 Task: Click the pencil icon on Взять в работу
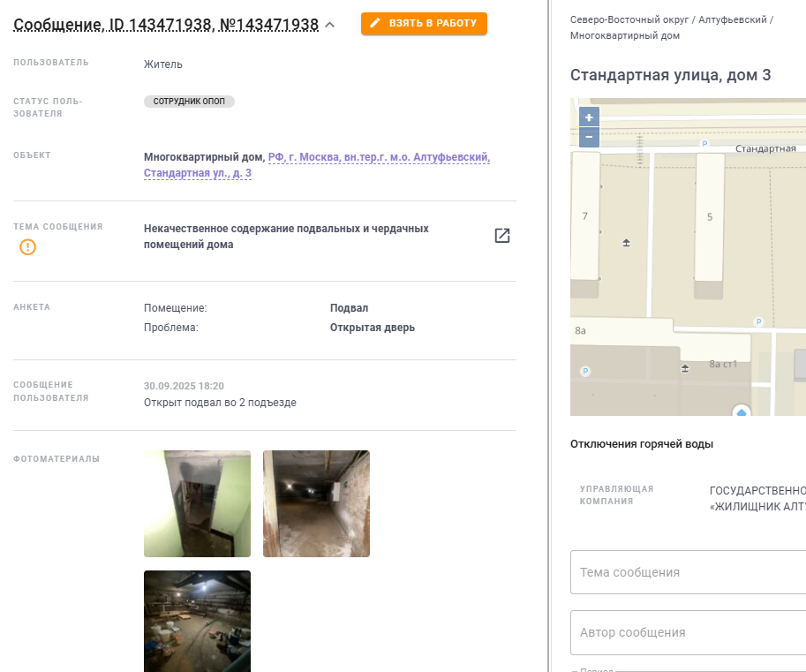375,23
